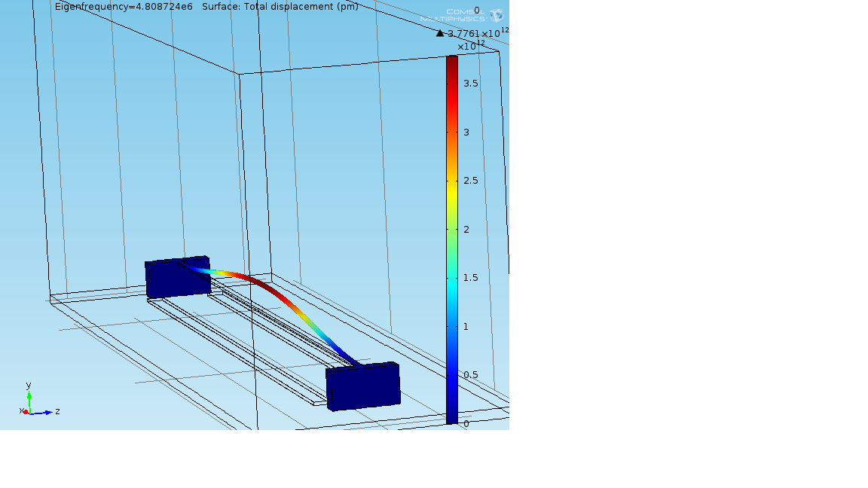The width and height of the screenshot is (868, 488).
Task: Select the right dark blue anchor block
Action: (x=362, y=386)
